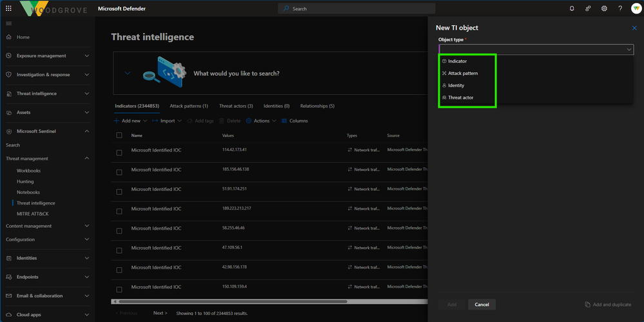Viewport: 644px width, 322px height.
Task: Go to Next page of results
Action: pos(160,313)
